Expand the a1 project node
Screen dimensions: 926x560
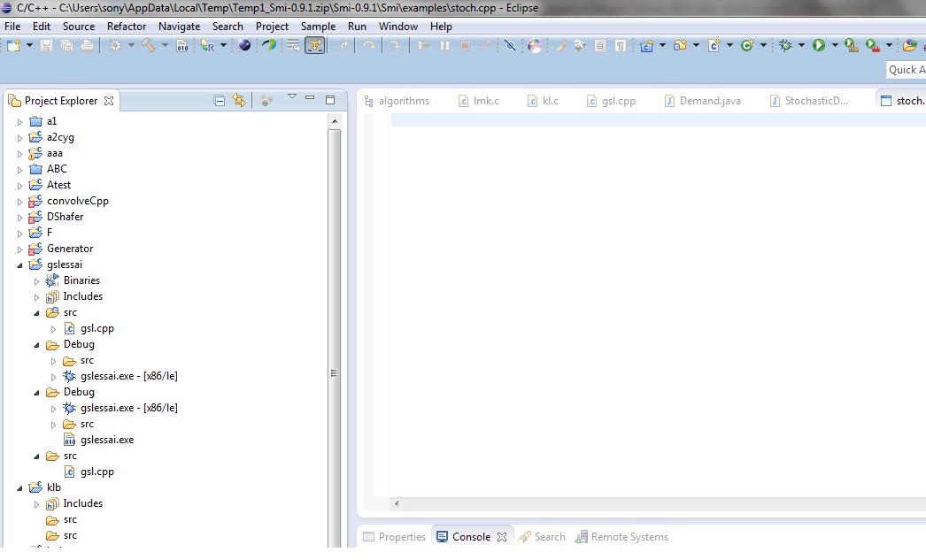(x=19, y=122)
